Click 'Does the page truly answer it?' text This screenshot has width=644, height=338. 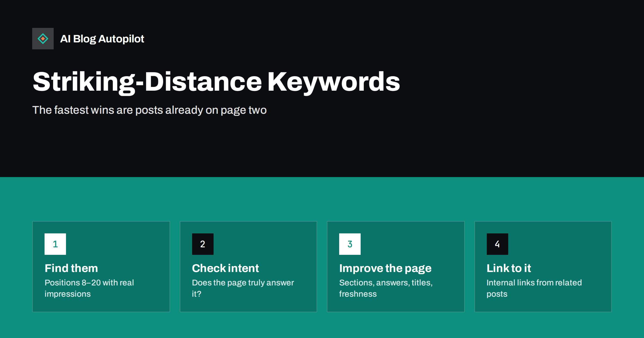(x=243, y=288)
